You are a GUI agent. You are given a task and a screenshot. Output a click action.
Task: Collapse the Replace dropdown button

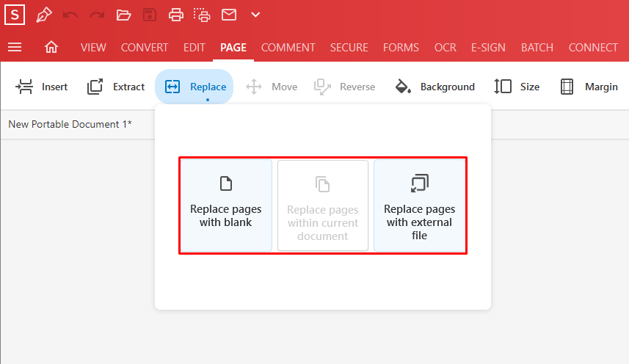[x=194, y=87]
